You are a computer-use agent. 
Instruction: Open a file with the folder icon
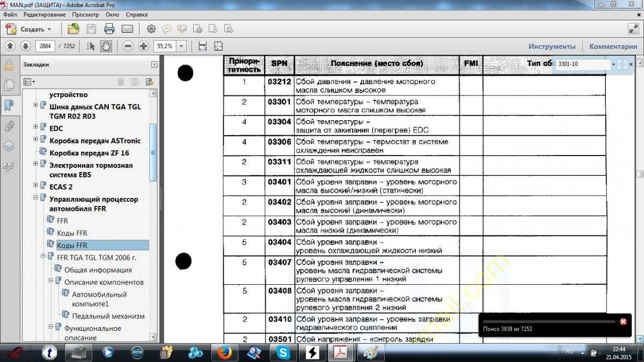74,29
